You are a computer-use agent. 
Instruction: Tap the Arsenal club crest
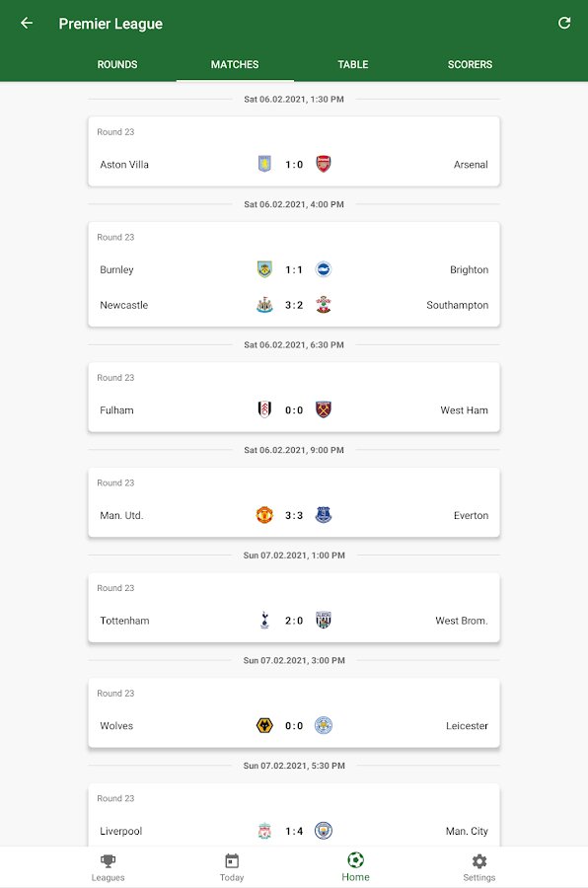(x=324, y=164)
